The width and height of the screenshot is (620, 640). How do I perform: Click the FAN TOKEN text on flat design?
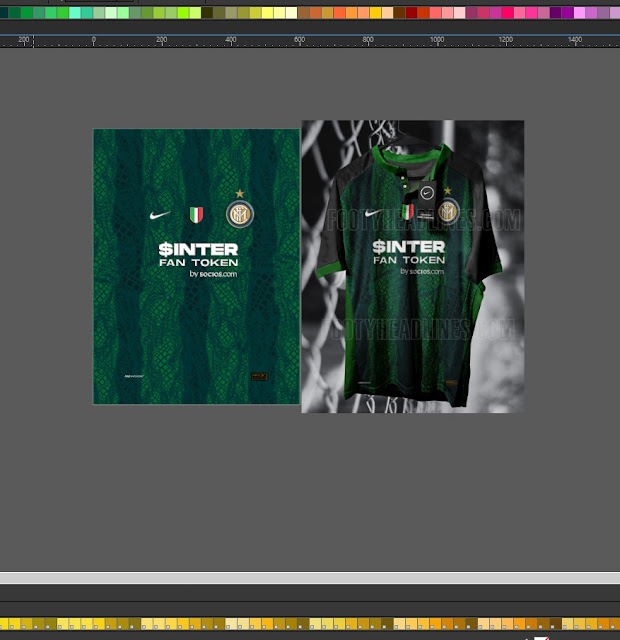[199, 262]
